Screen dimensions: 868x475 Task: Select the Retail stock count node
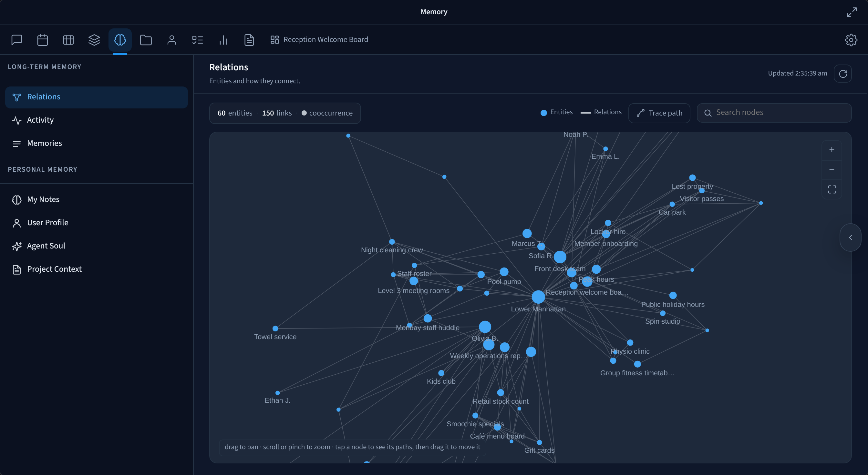(x=501, y=392)
